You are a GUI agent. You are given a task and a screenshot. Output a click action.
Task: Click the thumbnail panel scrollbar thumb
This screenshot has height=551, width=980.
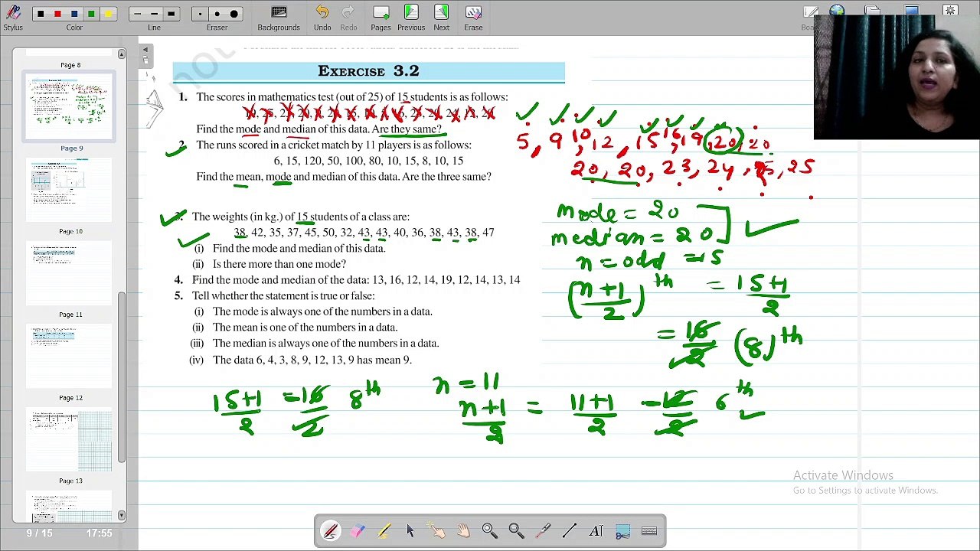[x=121, y=379]
